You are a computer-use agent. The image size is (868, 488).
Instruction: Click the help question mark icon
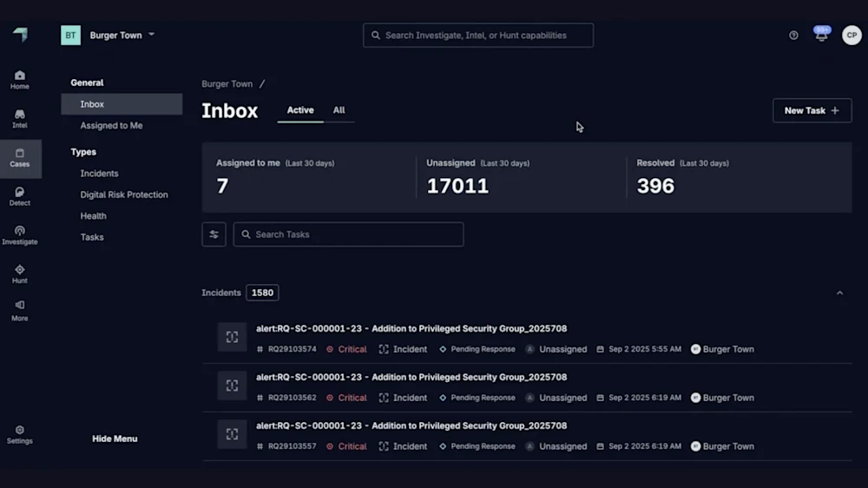[793, 36]
